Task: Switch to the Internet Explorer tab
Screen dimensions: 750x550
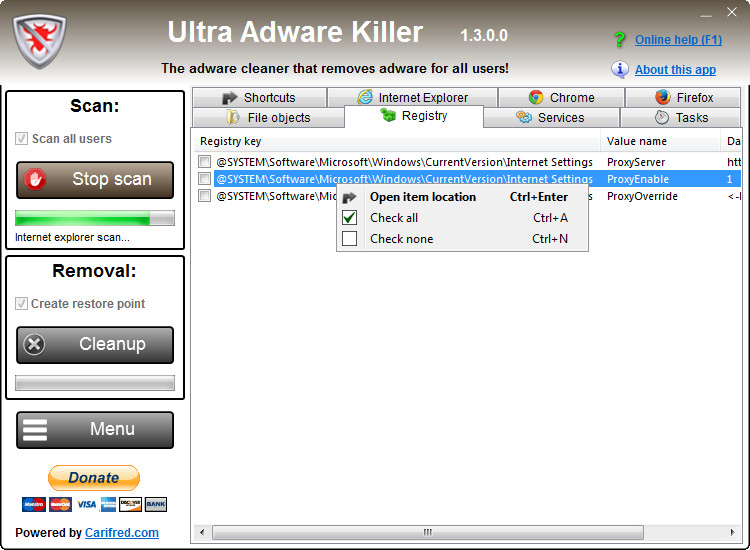Action: point(413,97)
